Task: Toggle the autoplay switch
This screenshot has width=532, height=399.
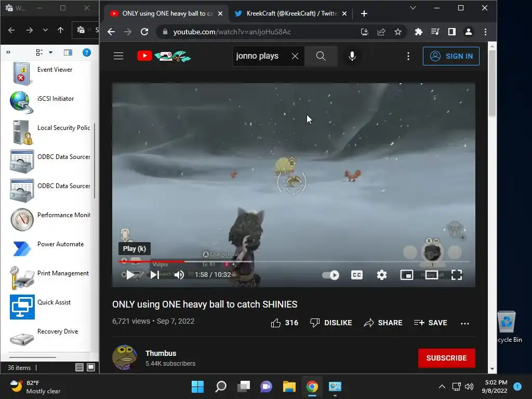Action: [331, 275]
